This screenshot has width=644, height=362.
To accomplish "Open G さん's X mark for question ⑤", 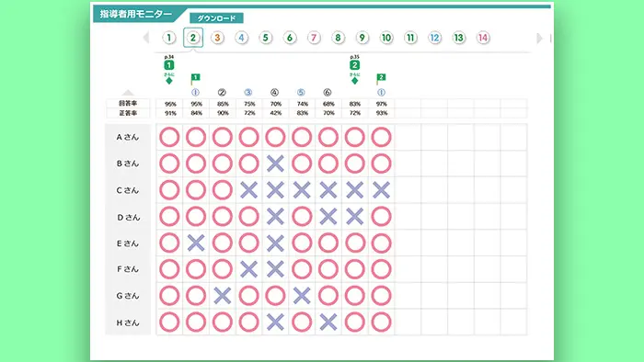I will point(302,296).
